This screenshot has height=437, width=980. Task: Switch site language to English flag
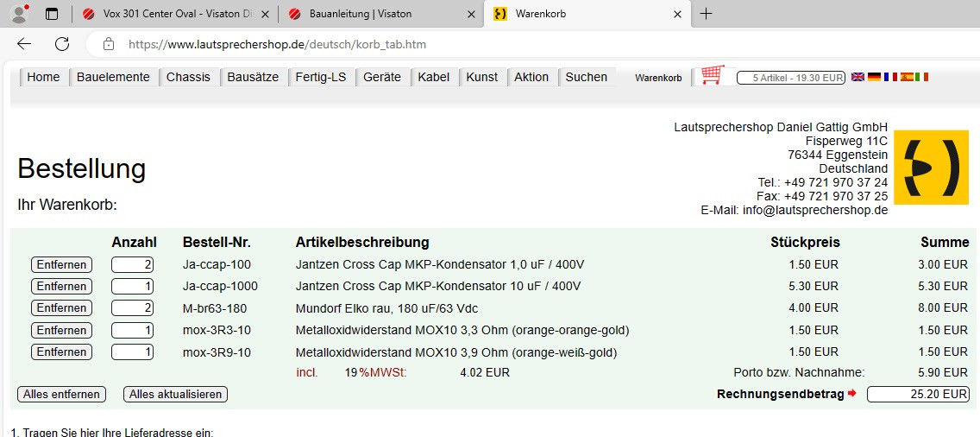[x=857, y=77]
